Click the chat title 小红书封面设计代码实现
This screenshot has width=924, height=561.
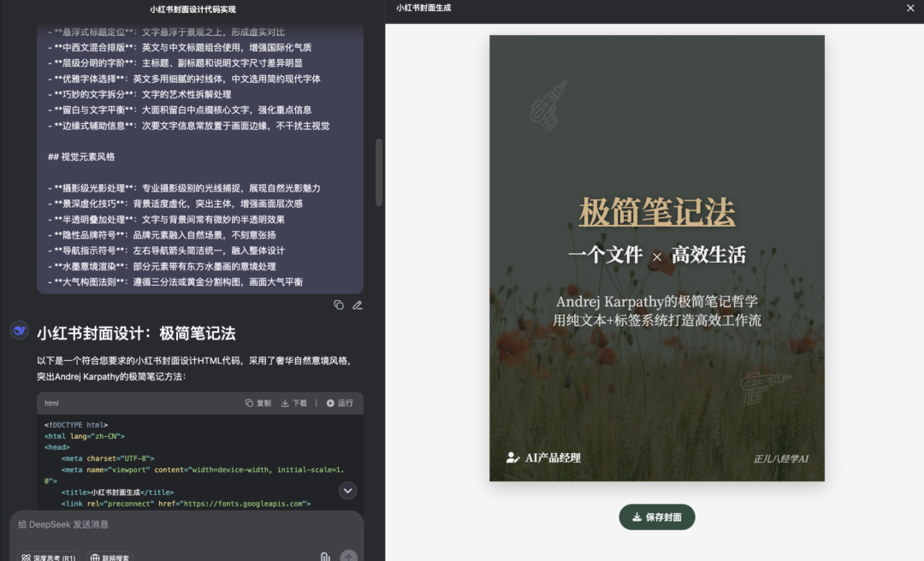point(192,9)
